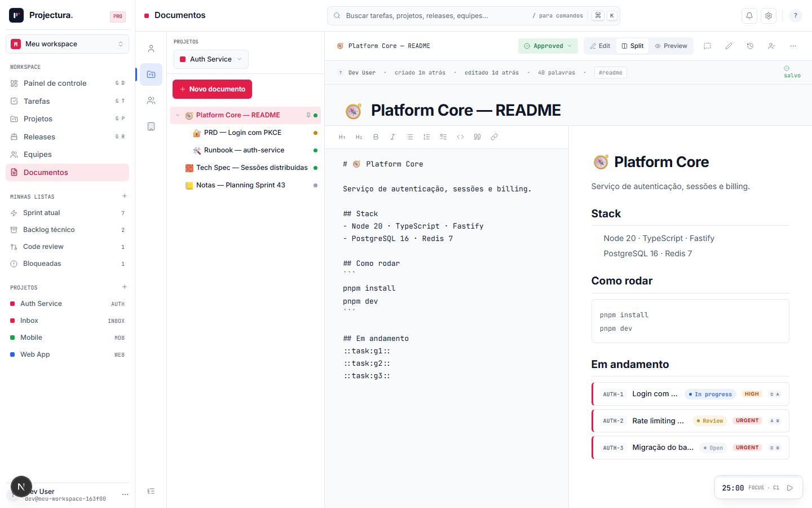Screen dimensions: 812x508
Task: Go to Equipes in the sidebar
Action: tap(67, 155)
